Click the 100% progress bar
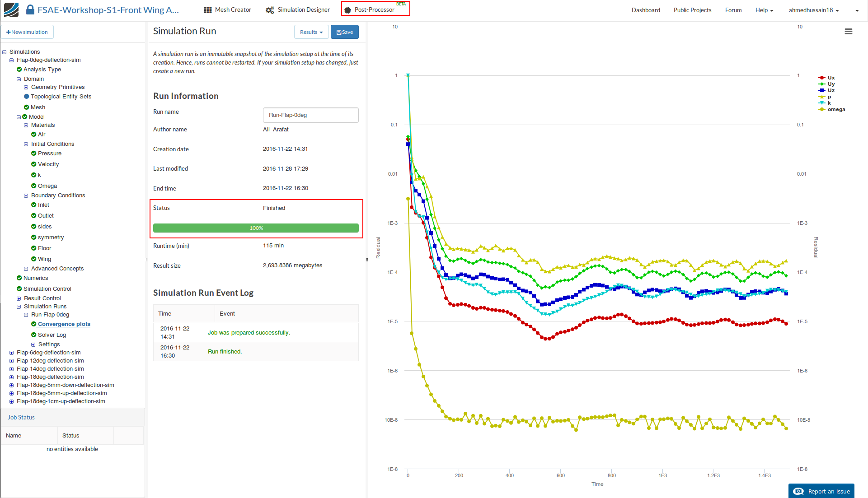The image size is (868, 498). (256, 228)
